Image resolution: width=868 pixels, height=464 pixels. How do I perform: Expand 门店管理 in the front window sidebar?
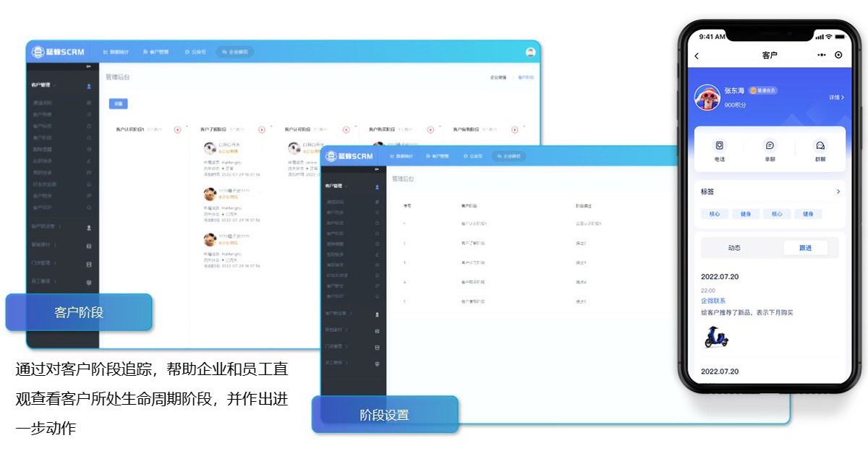(x=337, y=347)
